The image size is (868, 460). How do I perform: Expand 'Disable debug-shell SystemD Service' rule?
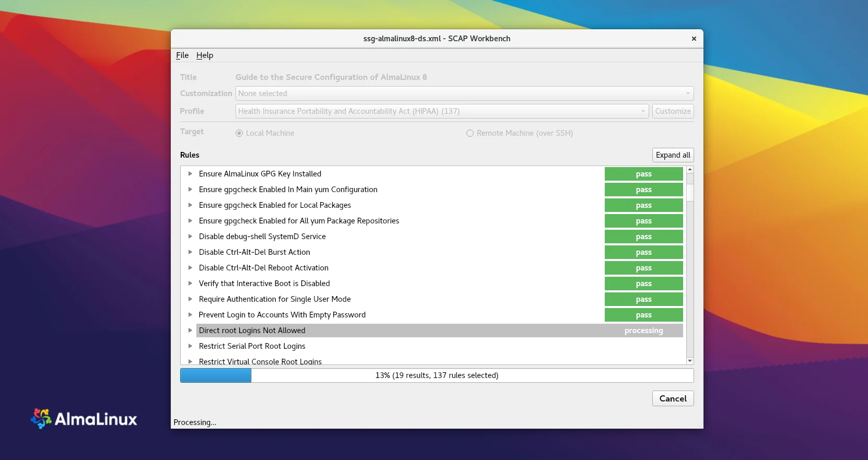(190, 237)
